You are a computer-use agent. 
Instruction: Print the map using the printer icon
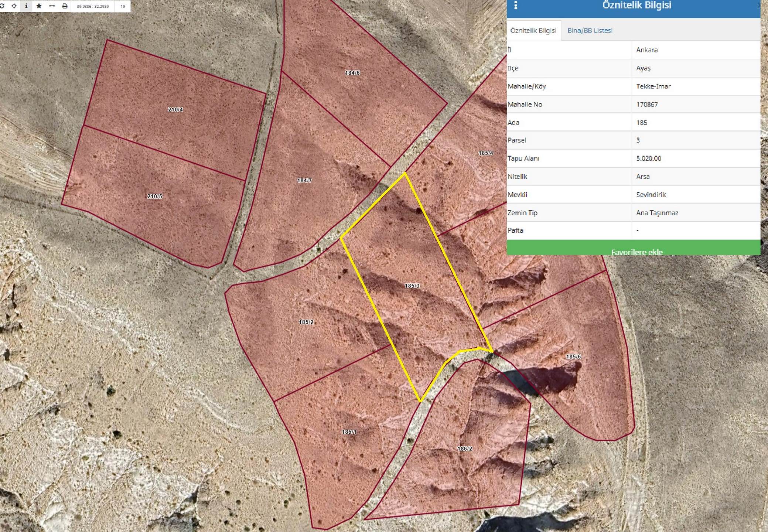pos(65,6)
